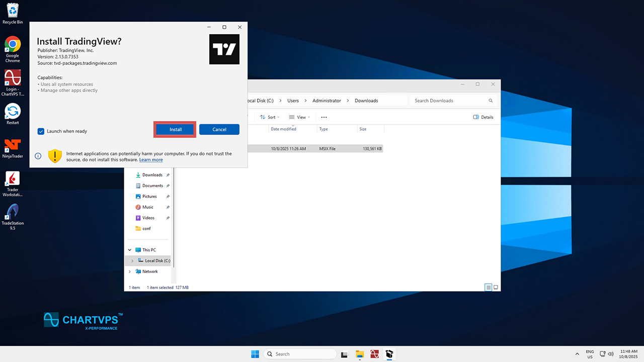Collapse the This PC tree node
The image size is (644, 362).
[130, 250]
